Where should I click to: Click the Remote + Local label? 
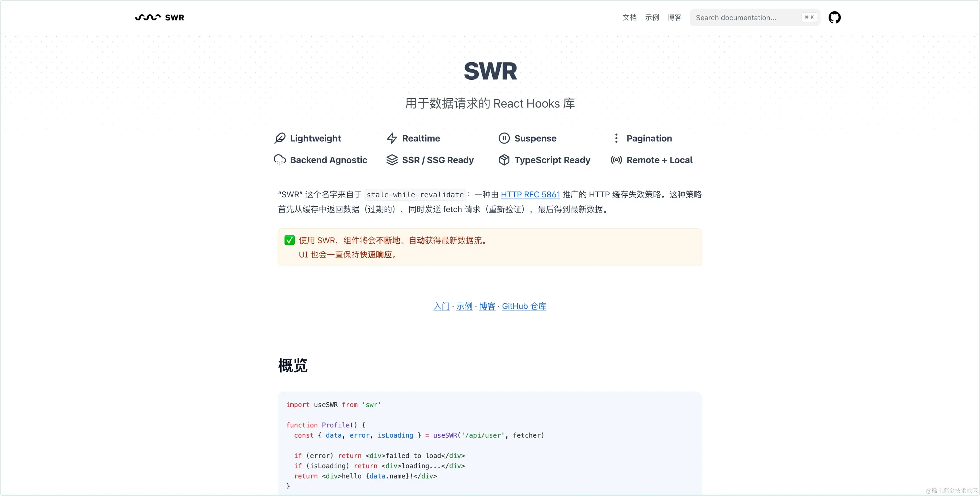point(659,160)
